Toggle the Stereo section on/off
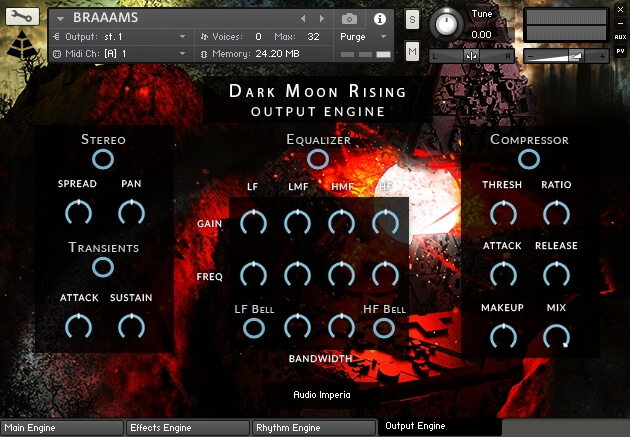The width and height of the screenshot is (630, 437). (103, 159)
